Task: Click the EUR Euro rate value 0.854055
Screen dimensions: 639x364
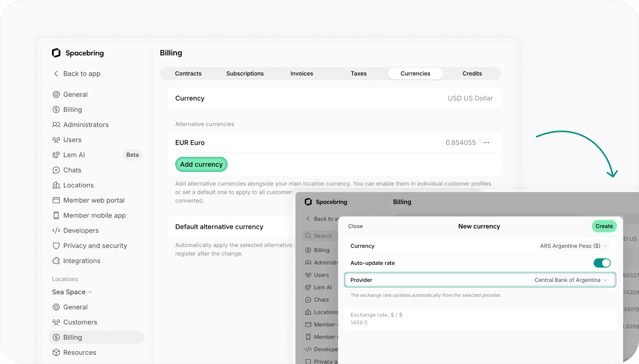Action: tap(461, 143)
